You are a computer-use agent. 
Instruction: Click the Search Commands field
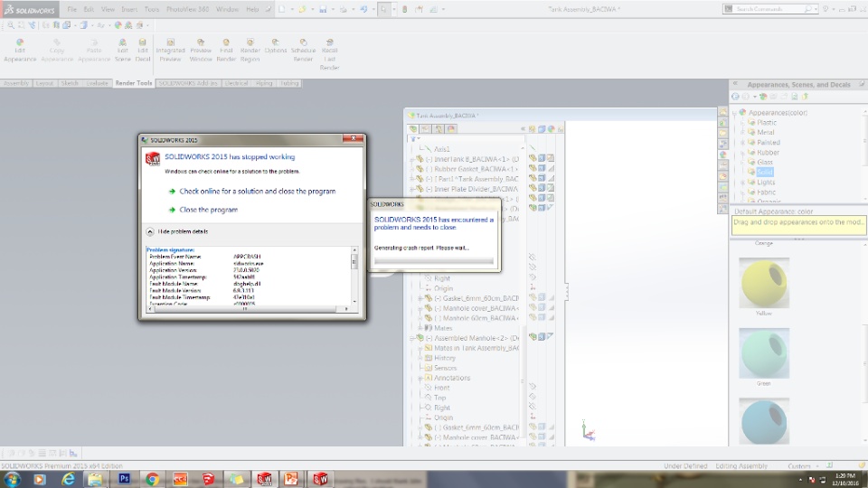pos(769,9)
